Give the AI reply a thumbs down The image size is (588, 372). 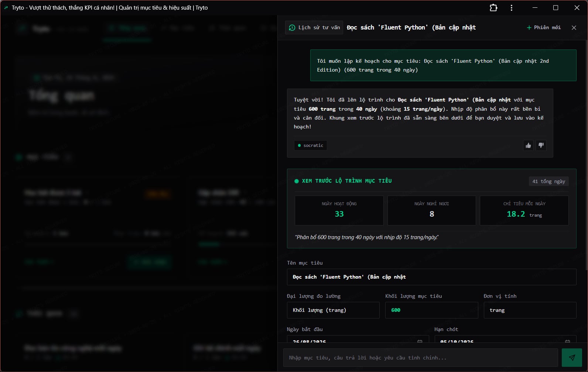(541, 145)
